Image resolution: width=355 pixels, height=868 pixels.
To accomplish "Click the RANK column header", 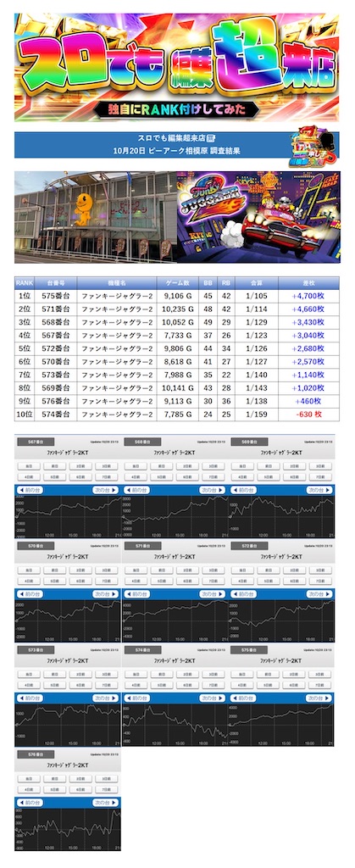I will 25,282.
